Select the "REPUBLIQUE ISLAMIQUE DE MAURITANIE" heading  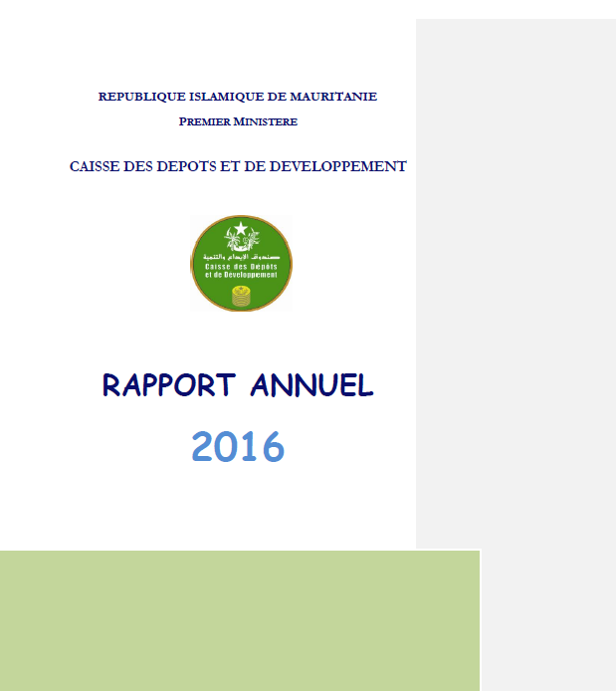coord(238,97)
